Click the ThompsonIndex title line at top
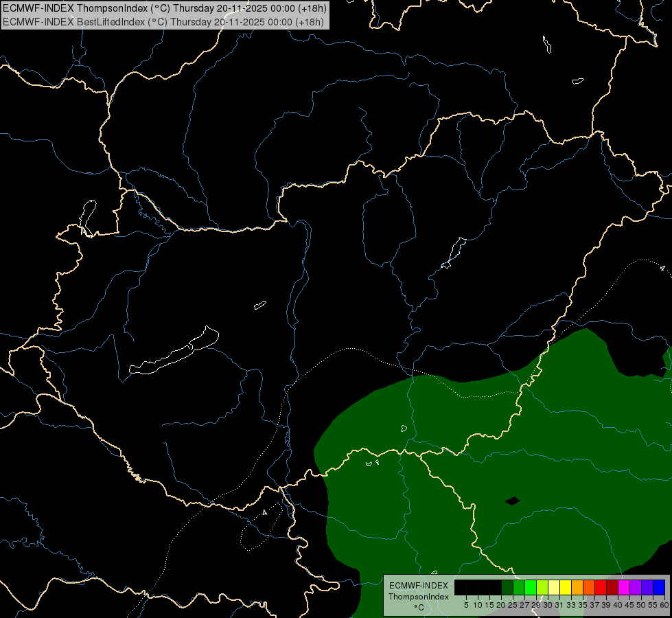The image size is (672, 618). pyautogui.click(x=165, y=8)
